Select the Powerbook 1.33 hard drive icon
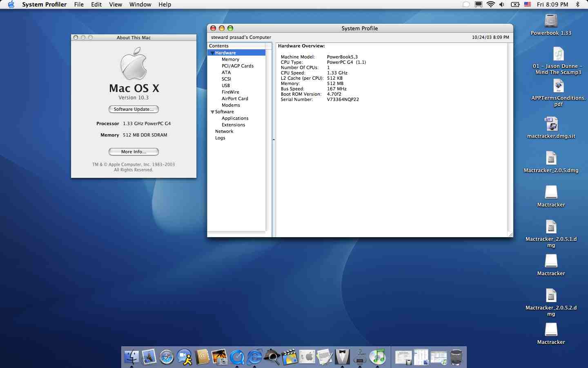 (551, 20)
